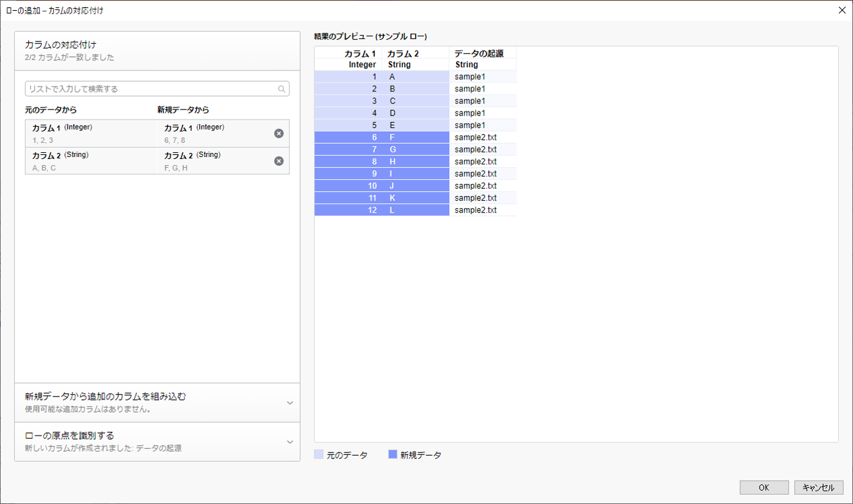Click the search list input field
Viewport: 853px width, 504px height.
tap(157, 89)
